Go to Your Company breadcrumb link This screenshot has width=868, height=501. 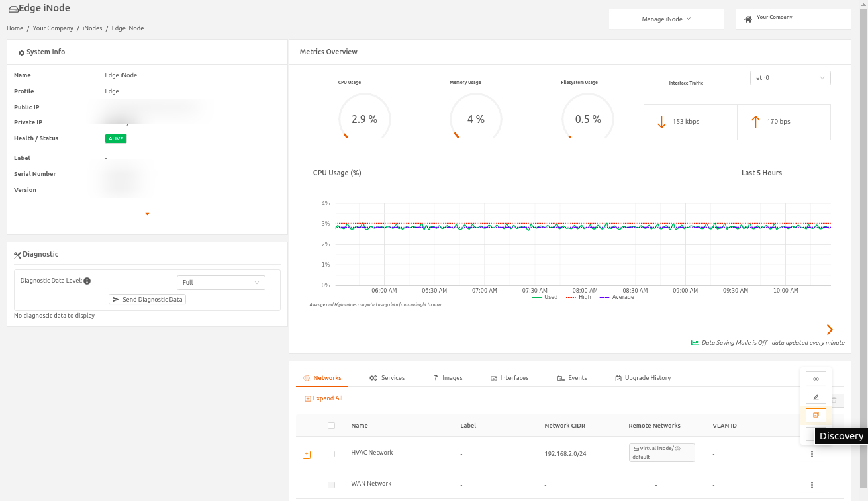52,28
